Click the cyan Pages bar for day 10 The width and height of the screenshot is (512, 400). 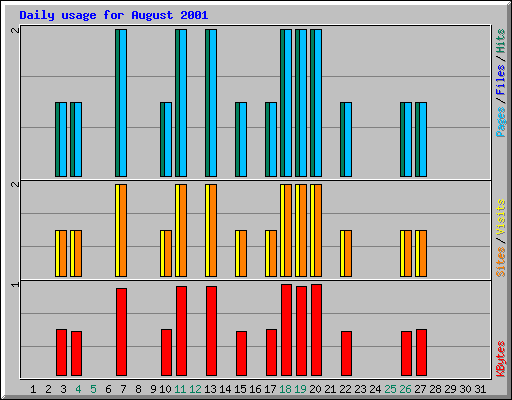[x=168, y=139]
